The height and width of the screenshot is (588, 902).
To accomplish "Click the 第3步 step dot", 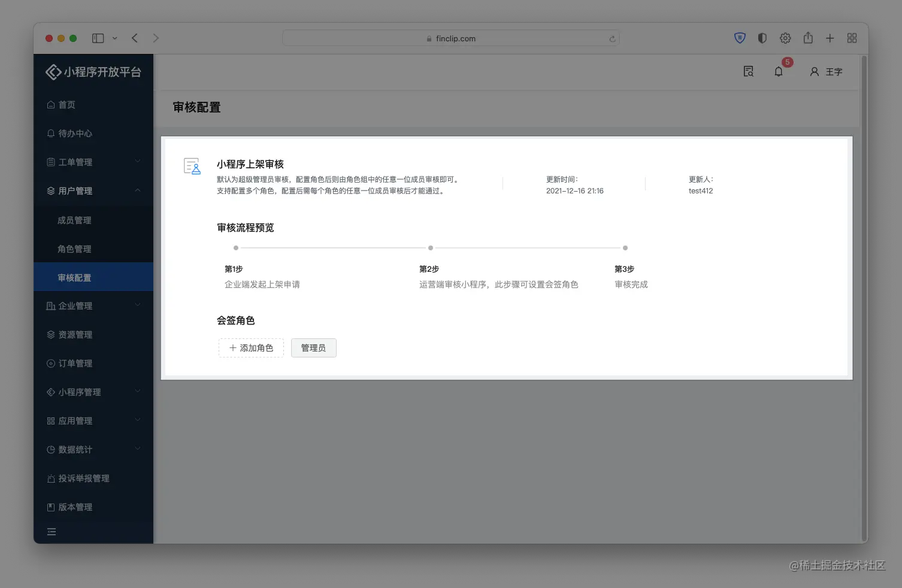I will coord(625,248).
